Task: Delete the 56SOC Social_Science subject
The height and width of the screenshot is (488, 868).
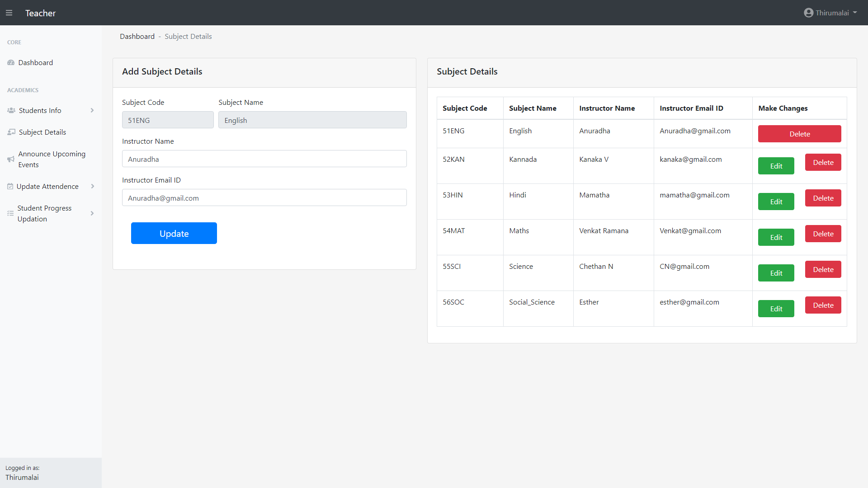Action: pos(823,305)
